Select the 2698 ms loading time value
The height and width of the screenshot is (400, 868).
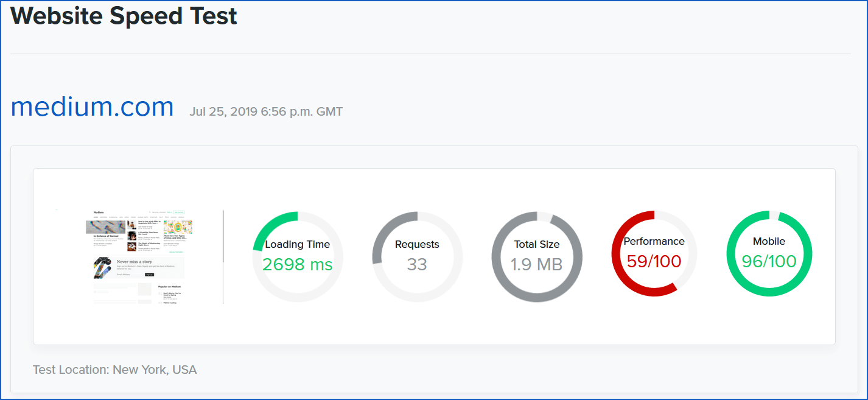click(x=298, y=265)
